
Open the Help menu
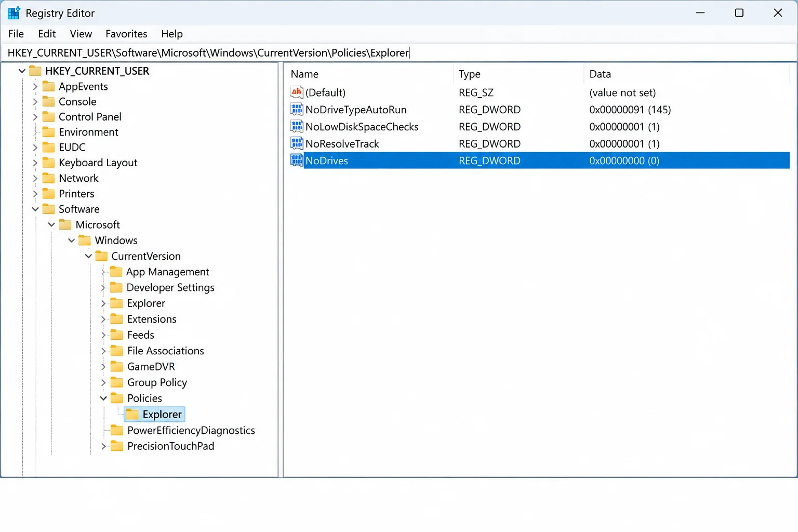point(172,34)
